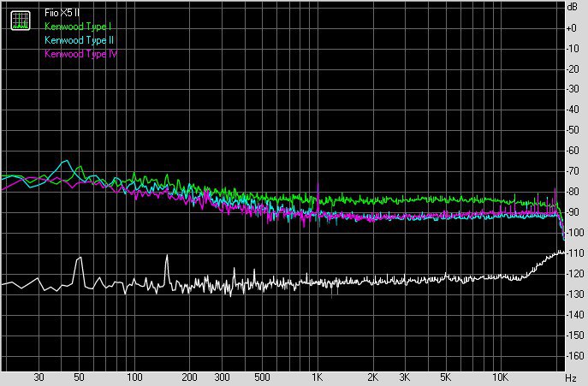Click the 300 frequency axis label
This screenshot has height=386, width=588.
click(x=222, y=377)
